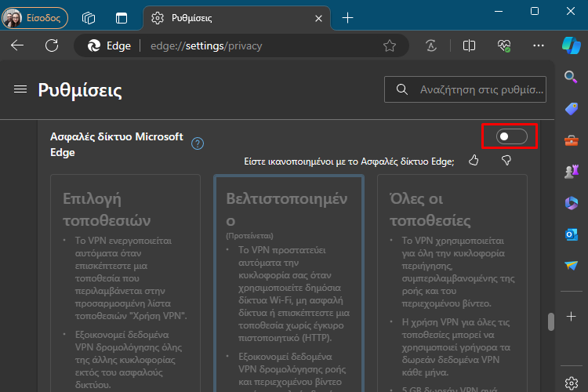Image resolution: width=588 pixels, height=392 pixels.
Task: Open the Tools briefcase sidebar icon
Action: click(571, 140)
